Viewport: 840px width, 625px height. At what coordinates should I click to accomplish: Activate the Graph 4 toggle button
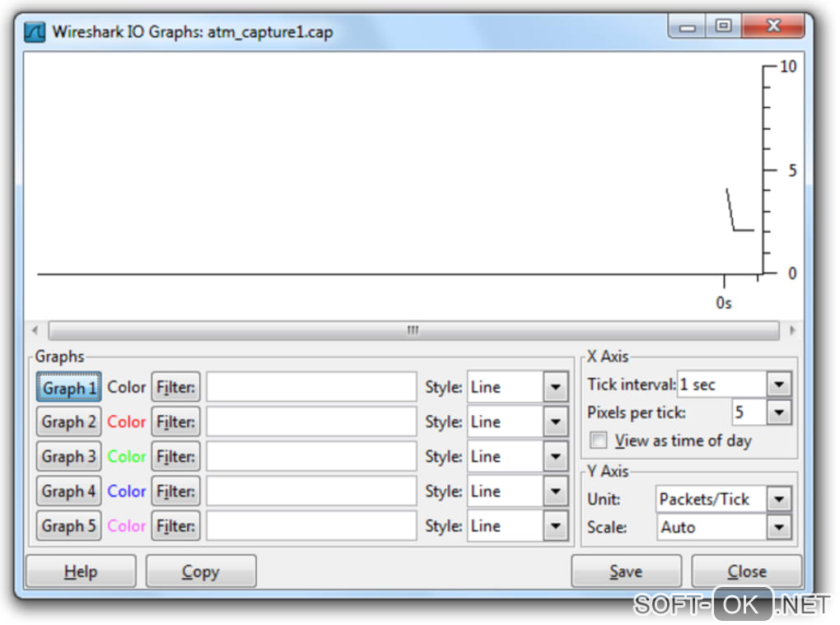[x=68, y=492]
